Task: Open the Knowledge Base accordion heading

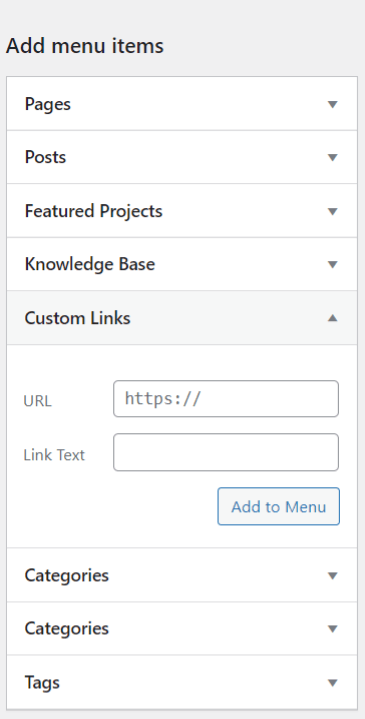Action: 90,264
